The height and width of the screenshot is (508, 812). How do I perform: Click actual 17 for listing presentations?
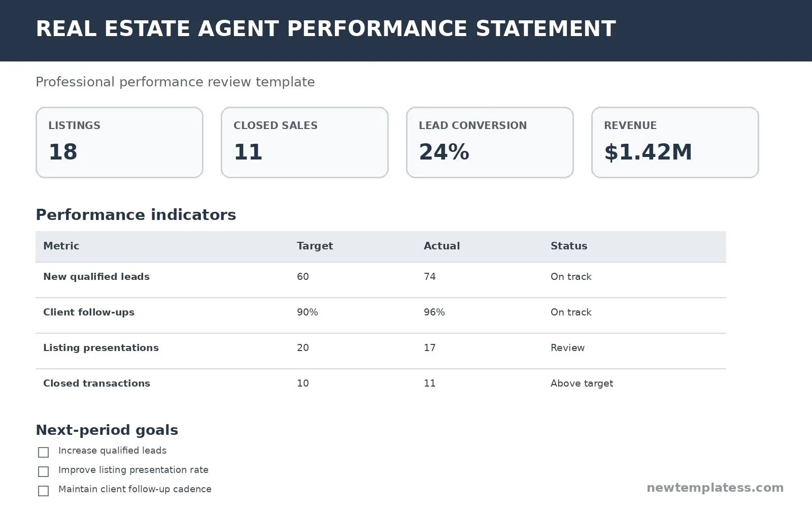pyautogui.click(x=430, y=348)
